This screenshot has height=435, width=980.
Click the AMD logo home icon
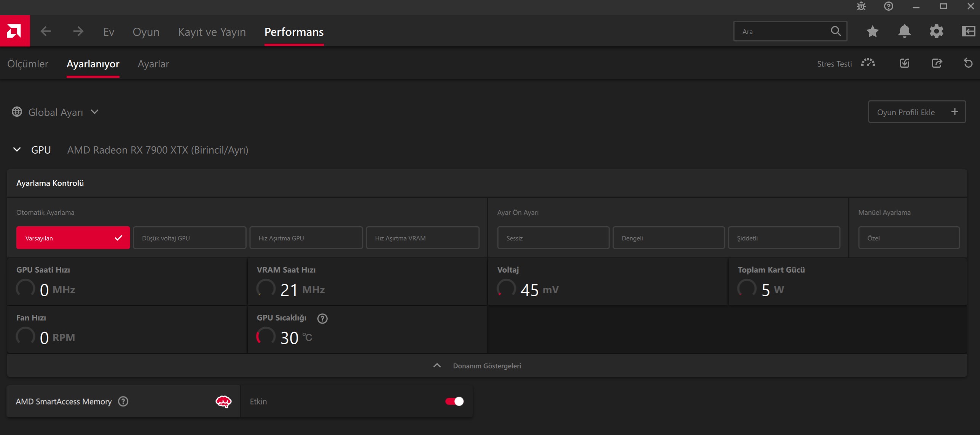coord(15,31)
